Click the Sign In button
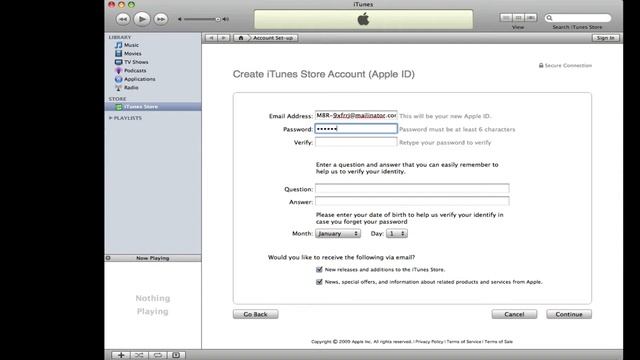 606,38
